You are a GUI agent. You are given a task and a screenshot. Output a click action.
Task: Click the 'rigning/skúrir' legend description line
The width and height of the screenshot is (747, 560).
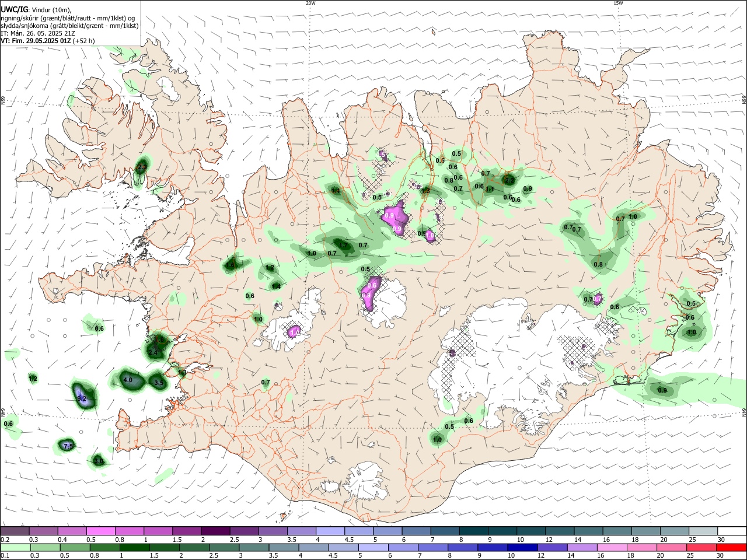68,18
